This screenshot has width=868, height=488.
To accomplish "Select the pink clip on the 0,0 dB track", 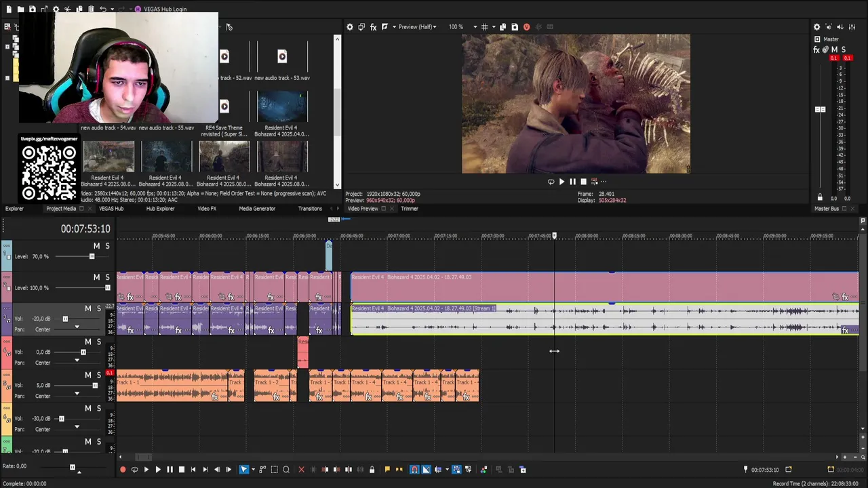I will [x=303, y=352].
